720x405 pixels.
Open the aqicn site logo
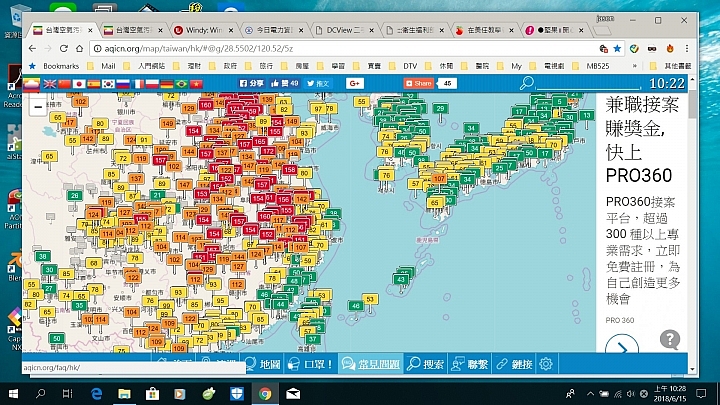click(x=31, y=84)
